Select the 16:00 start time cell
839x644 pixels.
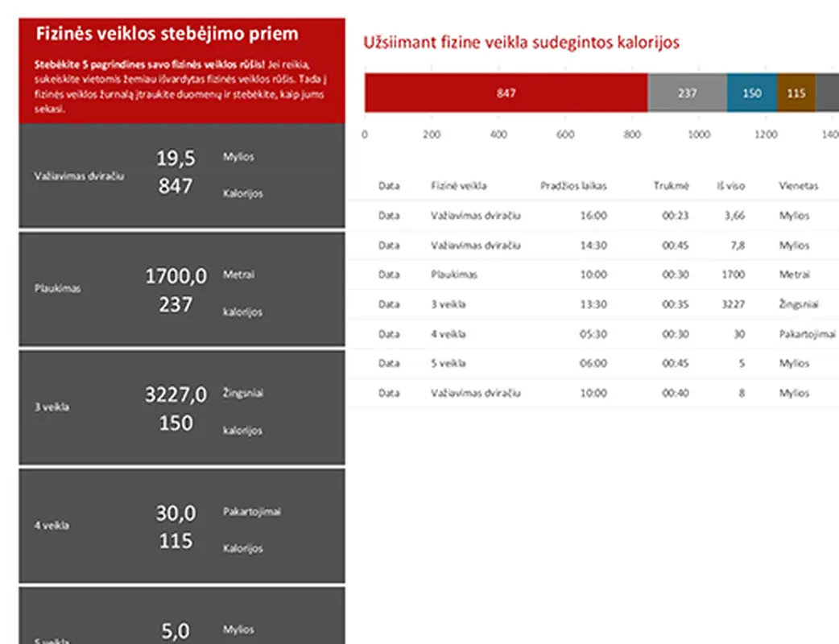(594, 216)
